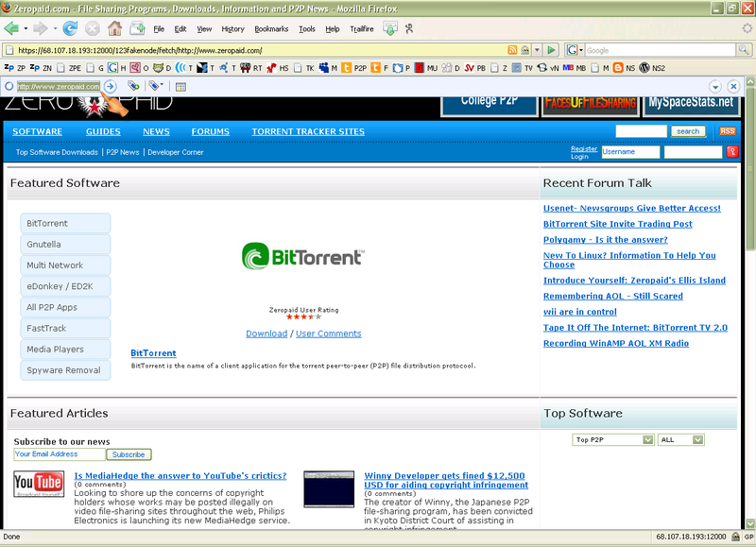Screen dimensions: 756x547
Task: Click the orange RSS button on Zeropaid
Action: click(x=727, y=131)
